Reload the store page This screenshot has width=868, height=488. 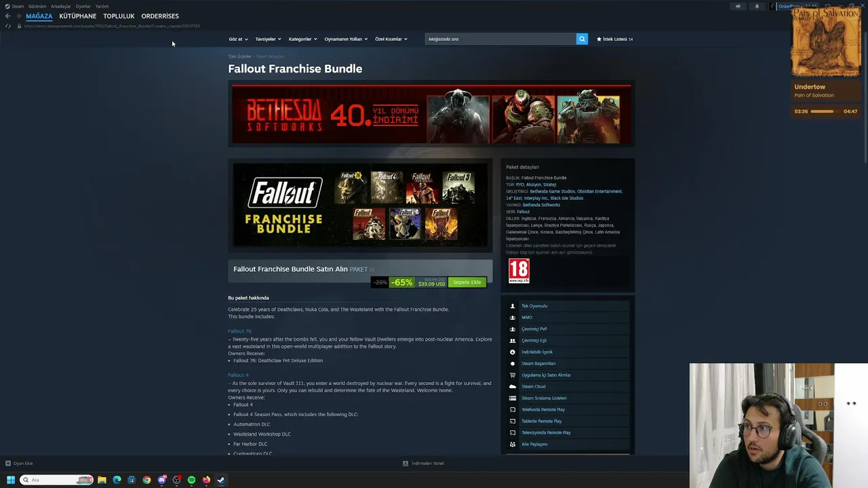tap(8, 26)
